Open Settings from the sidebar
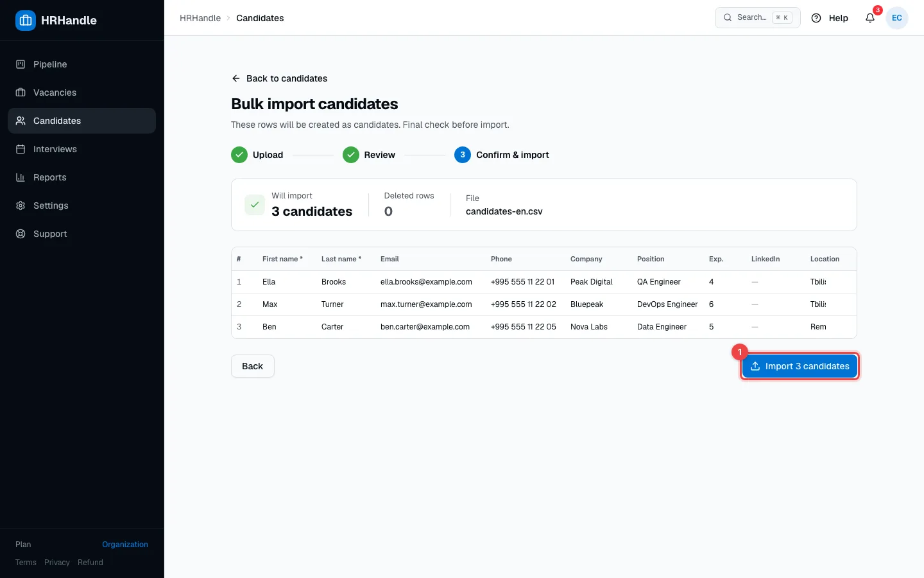The image size is (924, 578). (x=81, y=206)
